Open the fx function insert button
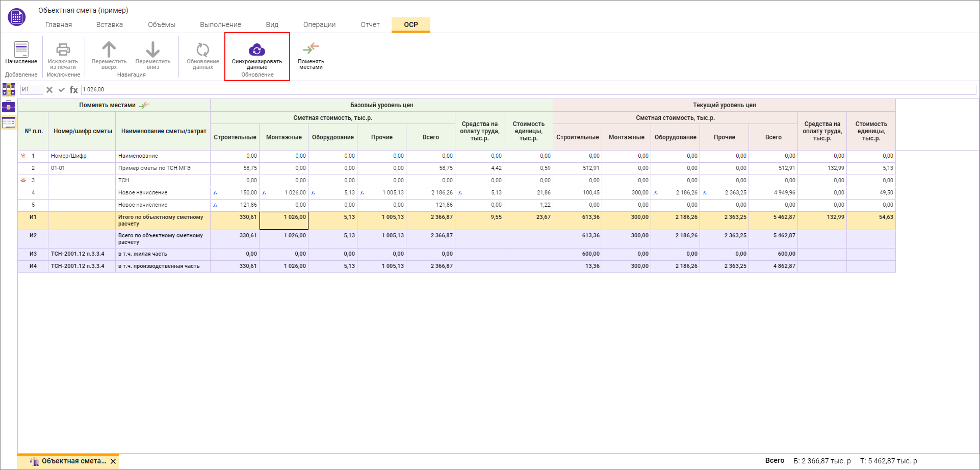The image size is (980, 470). [74, 90]
